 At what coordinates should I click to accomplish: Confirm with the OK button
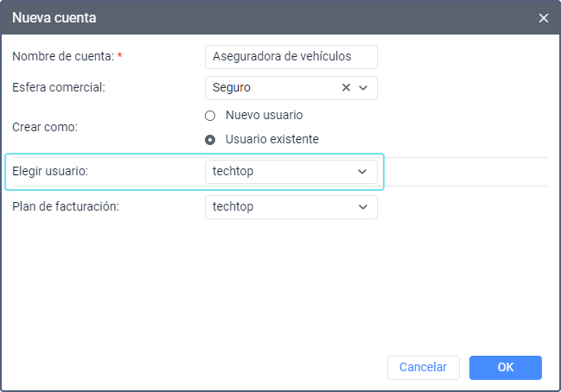point(506,368)
